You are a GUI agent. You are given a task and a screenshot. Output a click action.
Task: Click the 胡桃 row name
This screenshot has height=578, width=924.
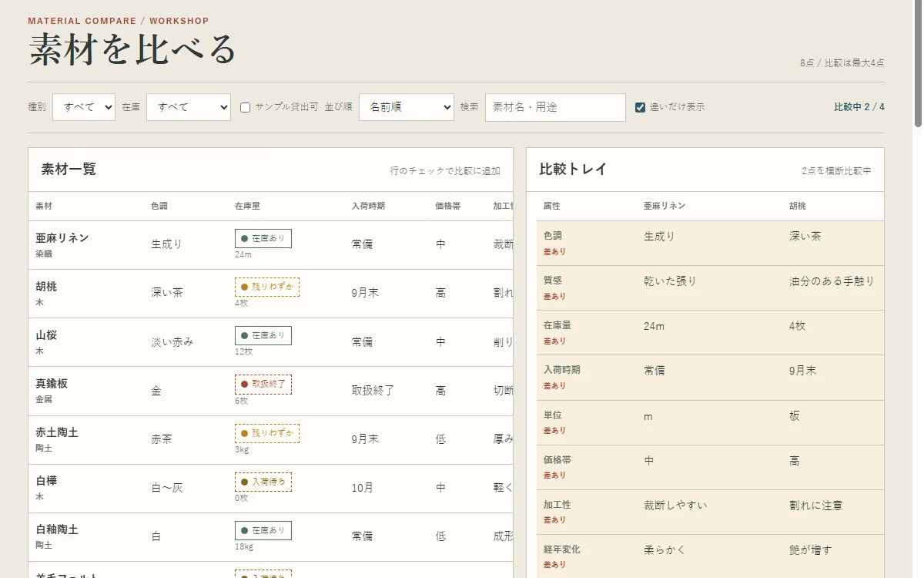click(x=46, y=286)
